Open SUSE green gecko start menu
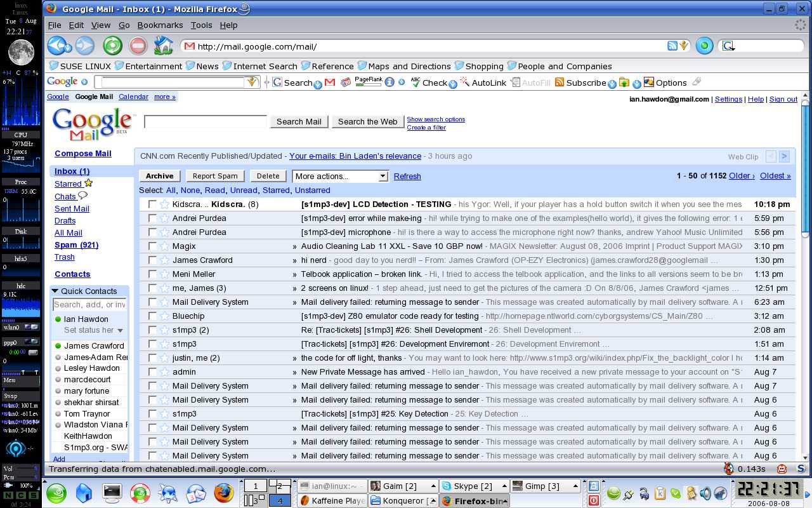812x508 pixels. (x=56, y=493)
